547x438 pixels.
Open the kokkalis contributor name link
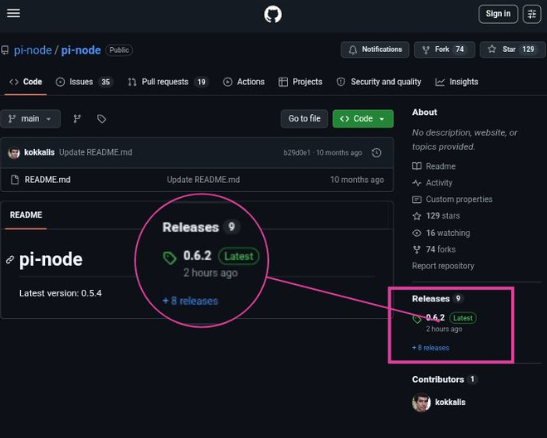pos(450,402)
